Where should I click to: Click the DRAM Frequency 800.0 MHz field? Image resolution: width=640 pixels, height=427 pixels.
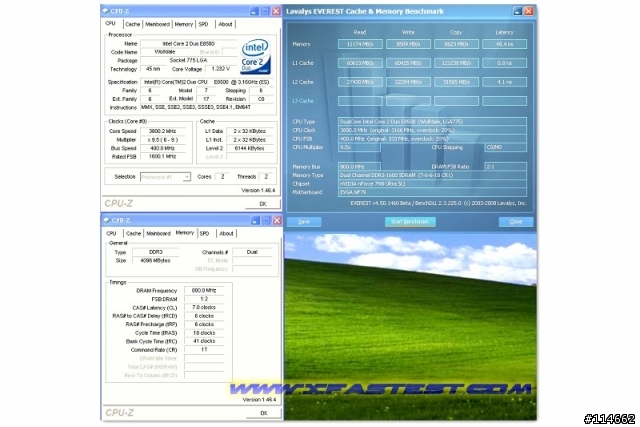204,291
